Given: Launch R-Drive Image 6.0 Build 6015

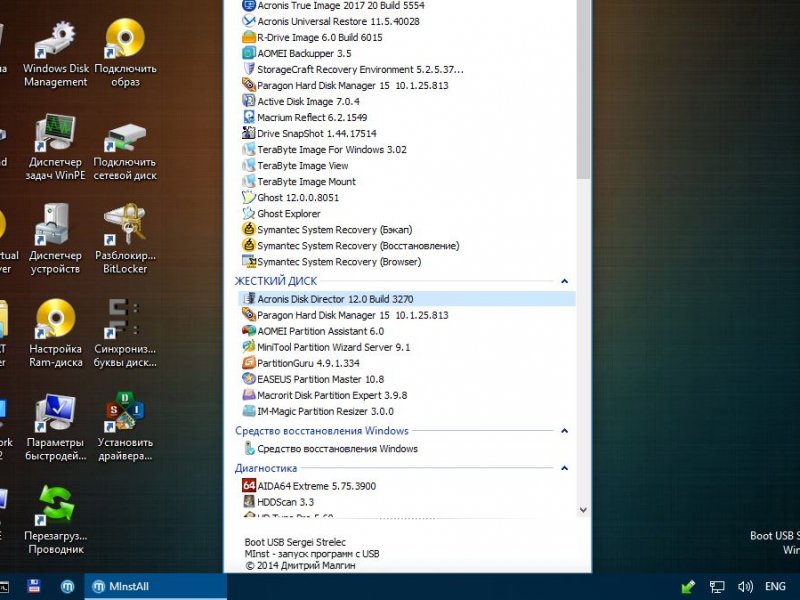Looking at the screenshot, I should coord(312,37).
